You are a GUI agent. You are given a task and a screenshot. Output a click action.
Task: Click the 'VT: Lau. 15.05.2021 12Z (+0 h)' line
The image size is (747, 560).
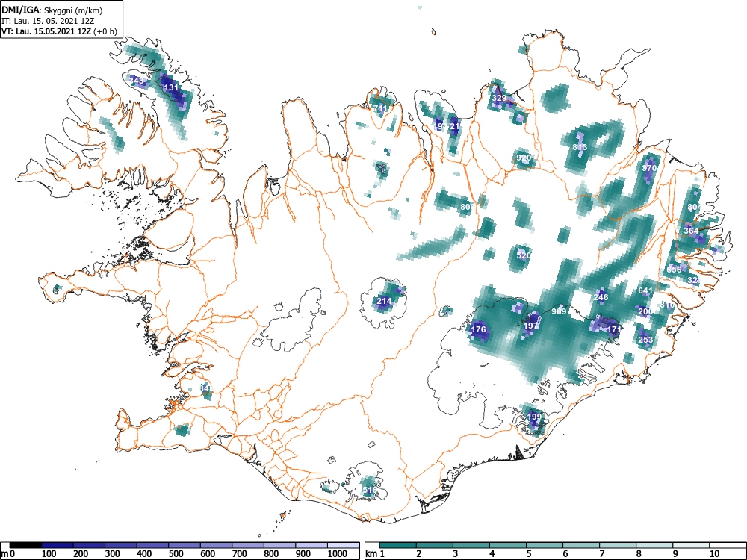point(58,31)
